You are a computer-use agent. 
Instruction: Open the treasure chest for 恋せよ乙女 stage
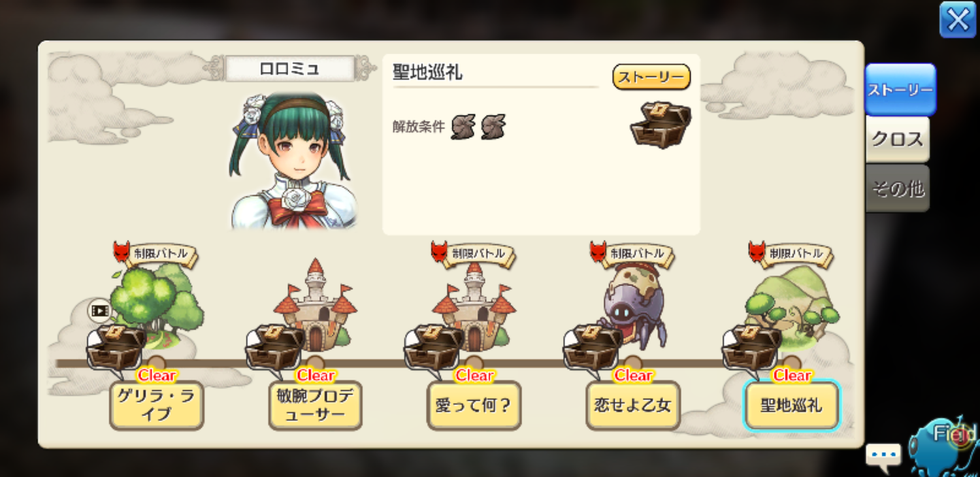click(x=592, y=347)
